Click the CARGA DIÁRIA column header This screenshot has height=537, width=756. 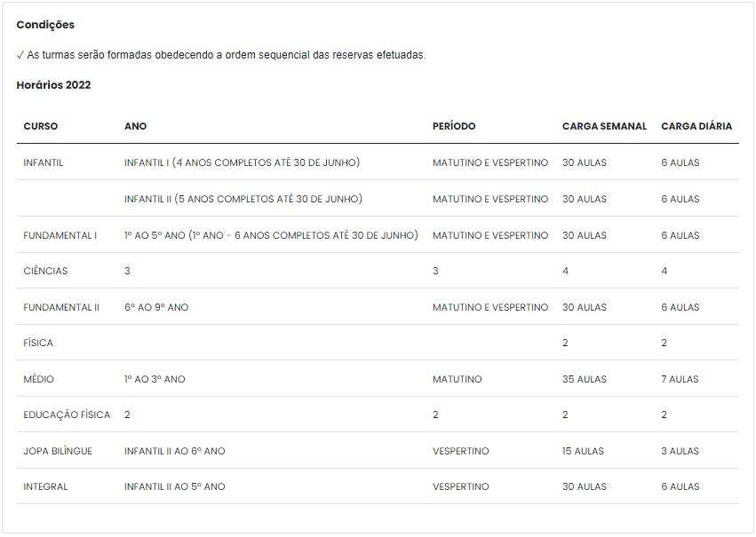click(696, 126)
